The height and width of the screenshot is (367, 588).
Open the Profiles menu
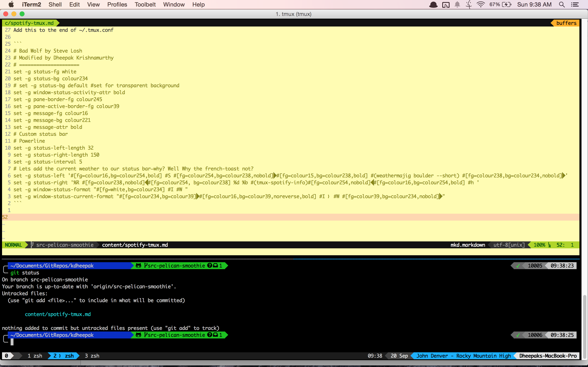(x=117, y=5)
